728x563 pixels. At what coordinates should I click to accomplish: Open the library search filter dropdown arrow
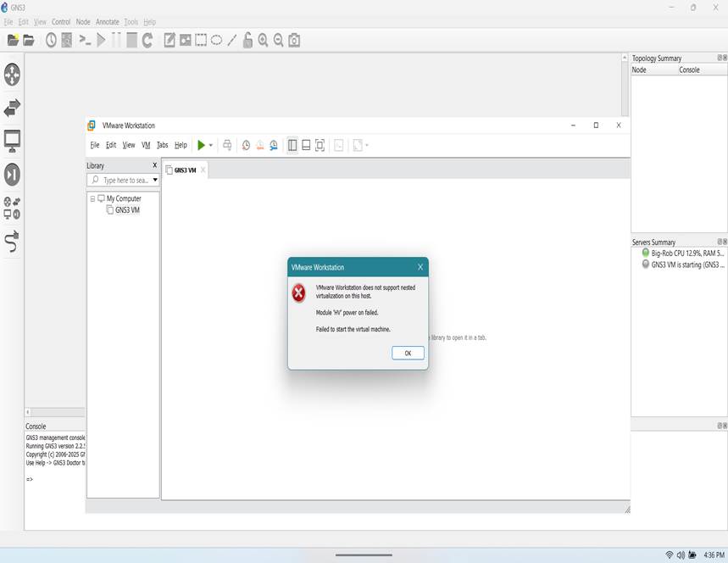tap(155, 180)
